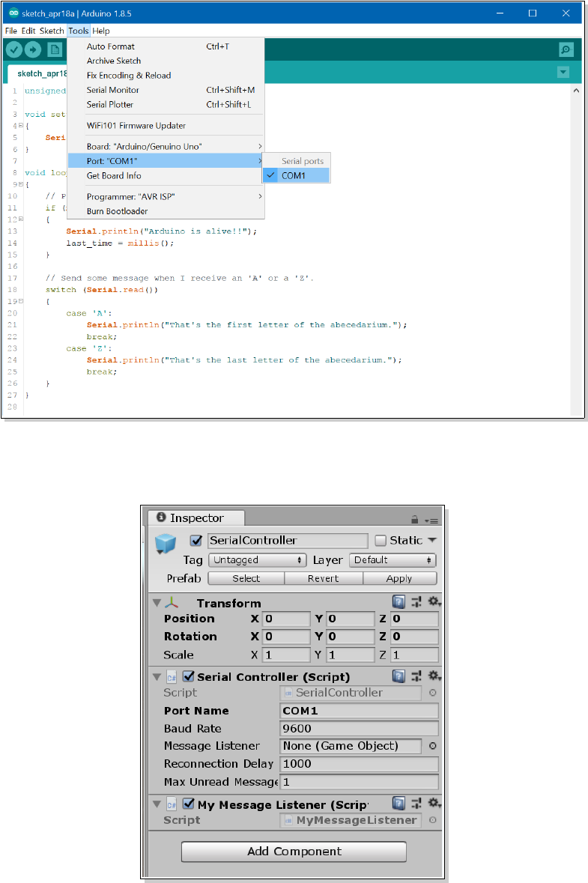Click the Baud Rate 9600 field
Screen dimensions: 588x883
coord(360,729)
